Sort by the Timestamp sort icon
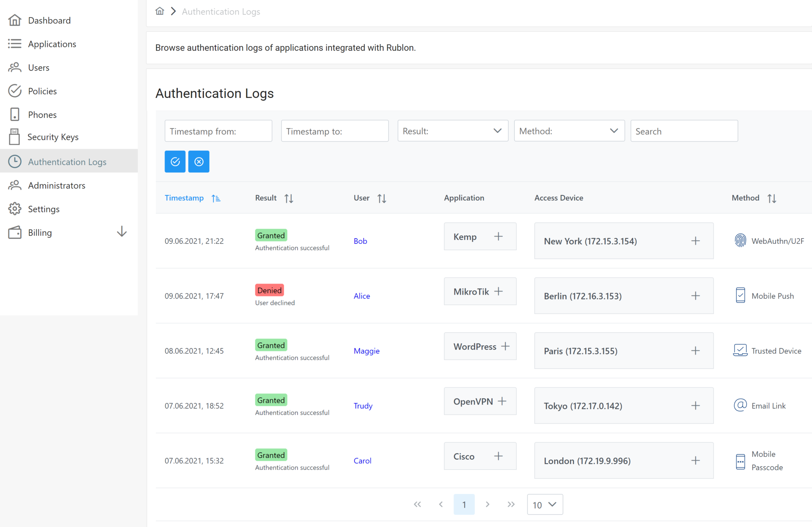The height and width of the screenshot is (527, 812). pyautogui.click(x=216, y=198)
